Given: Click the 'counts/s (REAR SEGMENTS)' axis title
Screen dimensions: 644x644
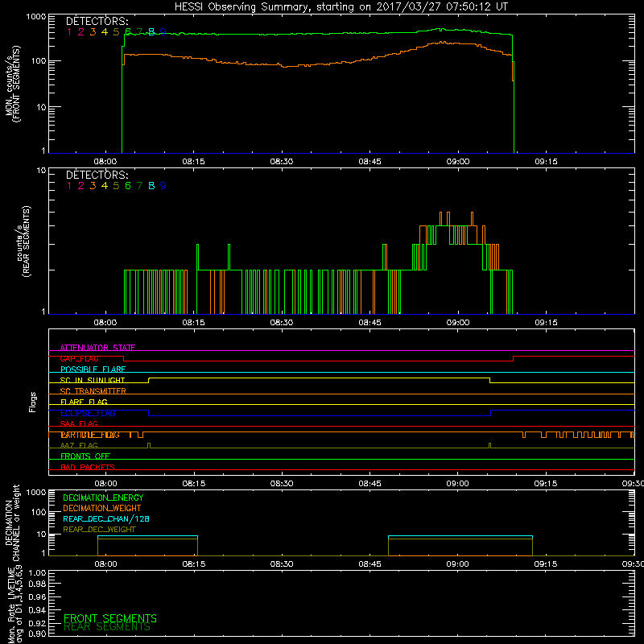Looking at the screenshot, I should (23, 241).
